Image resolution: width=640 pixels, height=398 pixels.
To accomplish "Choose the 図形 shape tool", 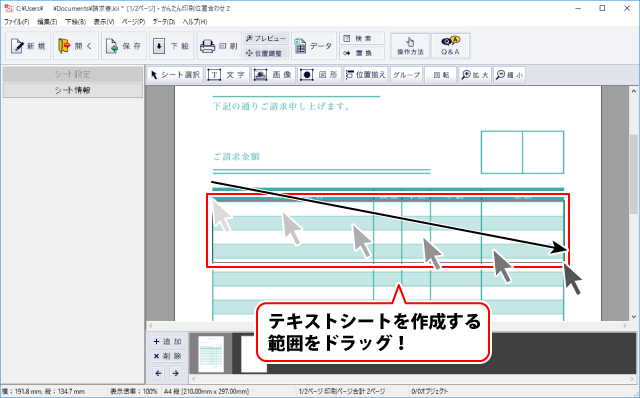I will pyautogui.click(x=319, y=75).
